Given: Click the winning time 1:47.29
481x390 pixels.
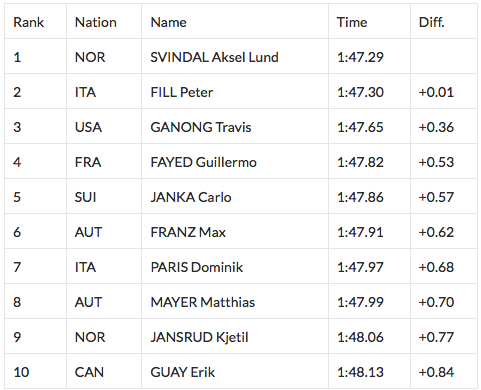Looking at the screenshot, I should (360, 57).
